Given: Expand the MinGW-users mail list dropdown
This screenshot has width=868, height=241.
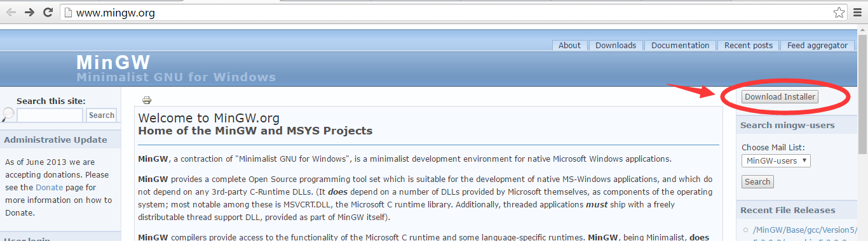Looking at the screenshot, I should pos(776,161).
